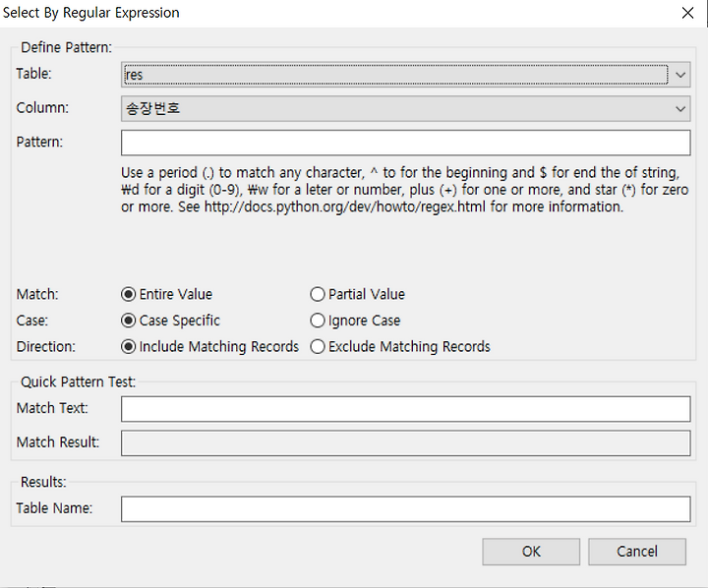
Task: Open the Table dropdown showing res
Action: pos(405,75)
